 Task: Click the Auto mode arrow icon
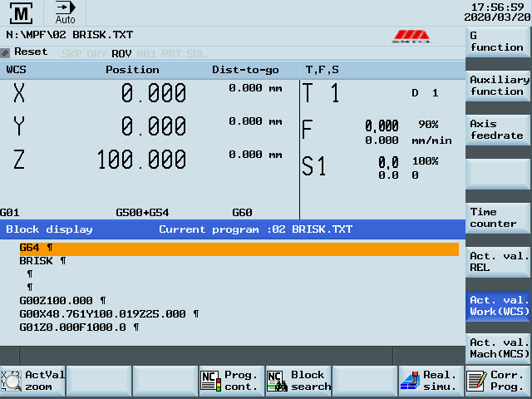(65, 7)
